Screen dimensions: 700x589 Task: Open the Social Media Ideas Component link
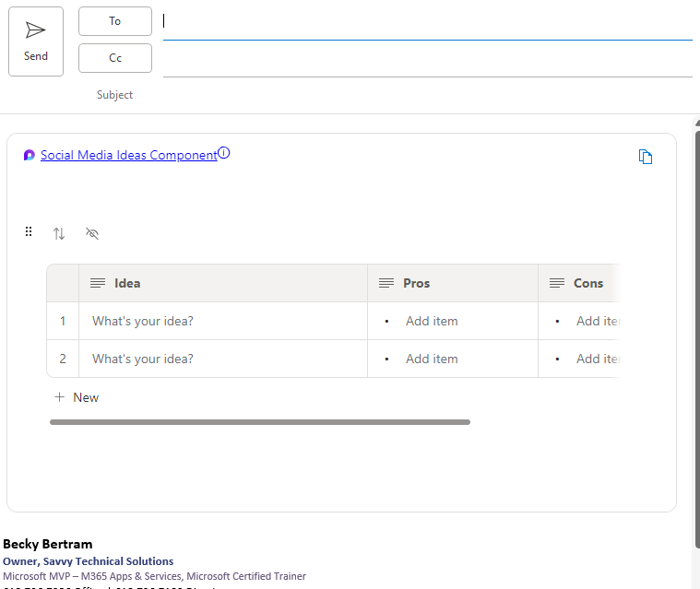(128, 155)
